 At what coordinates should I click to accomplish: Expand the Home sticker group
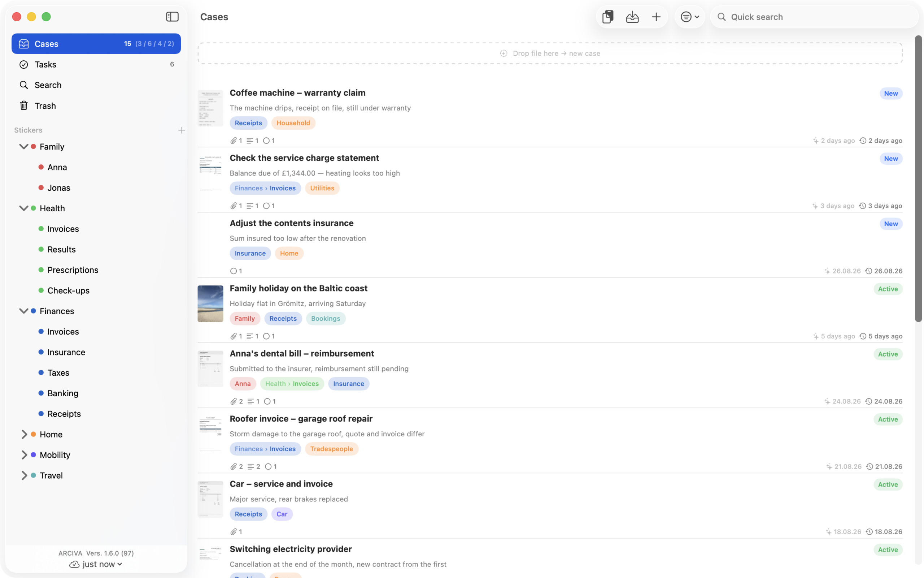pyautogui.click(x=24, y=434)
